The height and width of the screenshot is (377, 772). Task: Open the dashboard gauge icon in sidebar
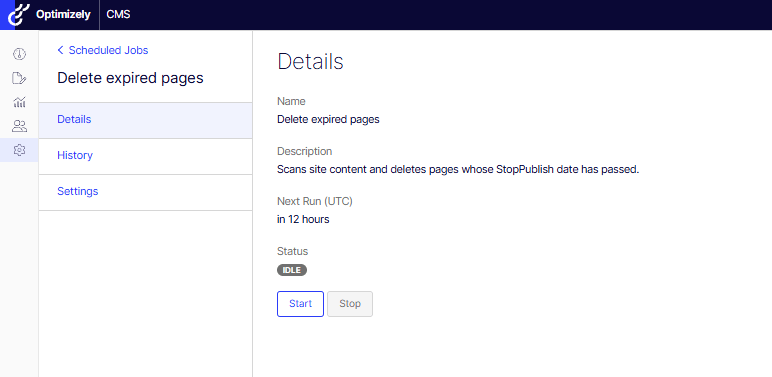[x=19, y=54]
